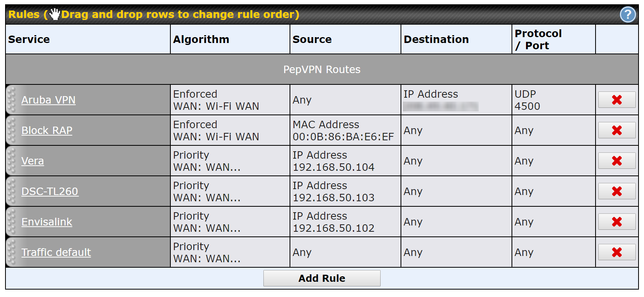
Task: Click the drag handle of Vera row
Action: pyautogui.click(x=12, y=161)
